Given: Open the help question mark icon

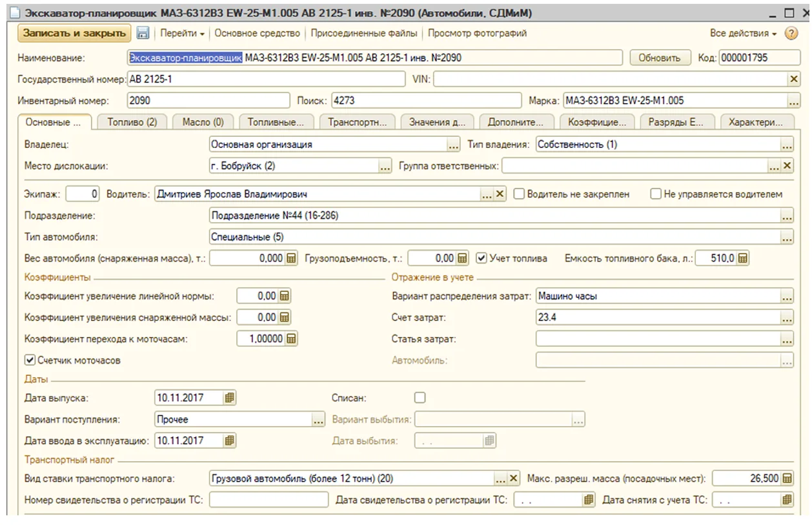Looking at the screenshot, I should point(791,33).
